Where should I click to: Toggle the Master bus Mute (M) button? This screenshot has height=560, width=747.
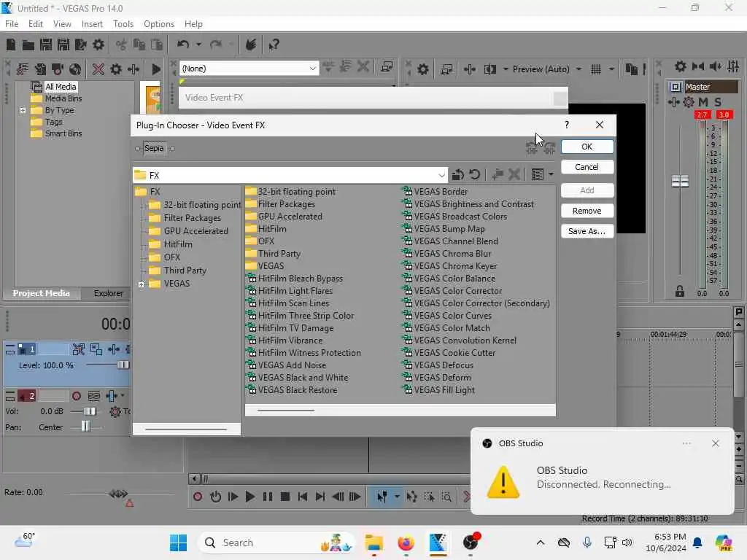click(x=703, y=102)
